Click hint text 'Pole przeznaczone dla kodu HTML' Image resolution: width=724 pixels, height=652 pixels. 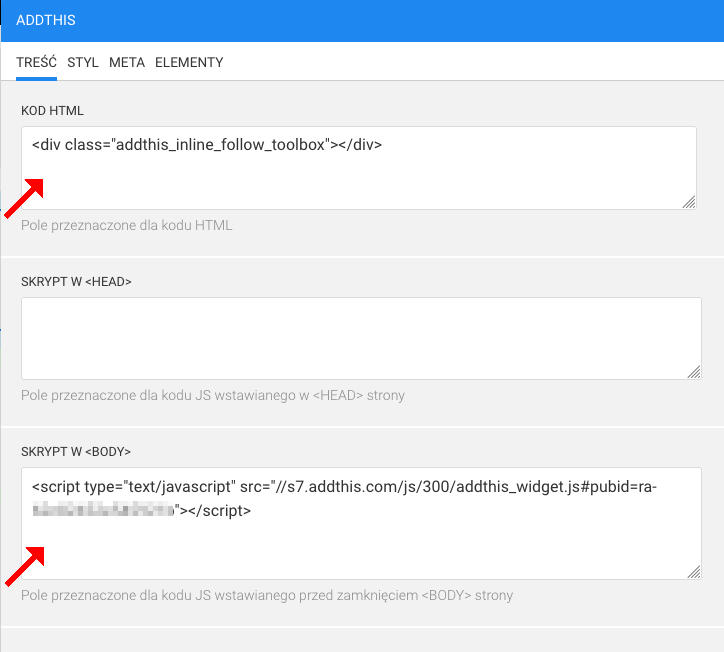tap(127, 225)
